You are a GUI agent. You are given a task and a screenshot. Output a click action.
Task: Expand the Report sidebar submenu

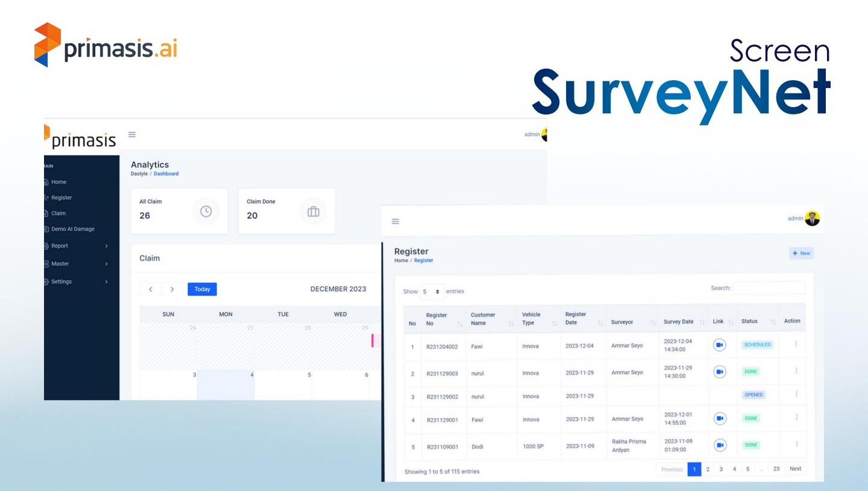click(106, 246)
